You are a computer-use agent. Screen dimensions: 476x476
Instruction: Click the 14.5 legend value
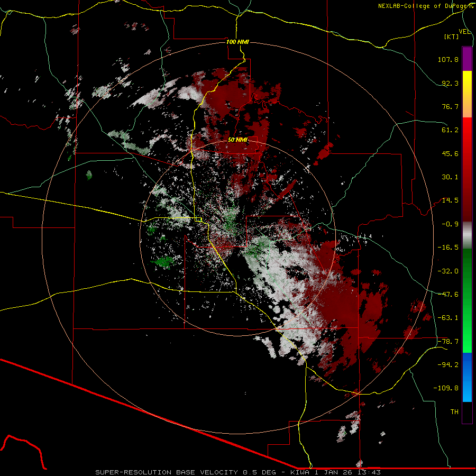click(450, 200)
